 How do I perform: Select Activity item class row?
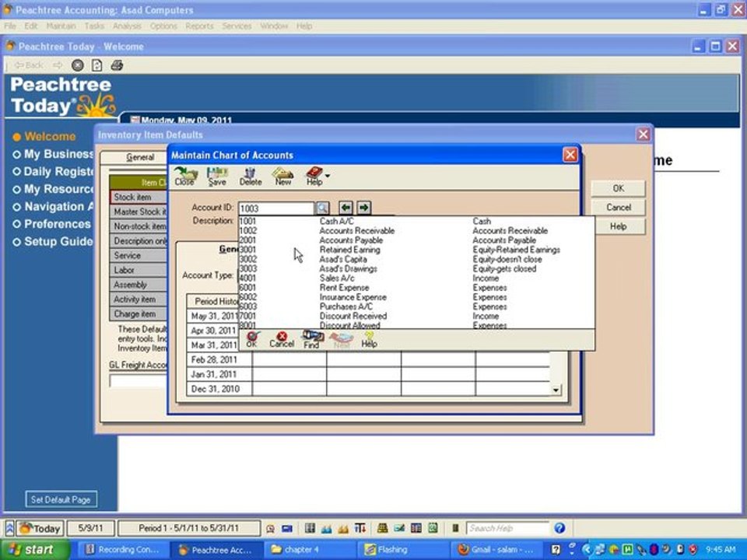tap(139, 299)
